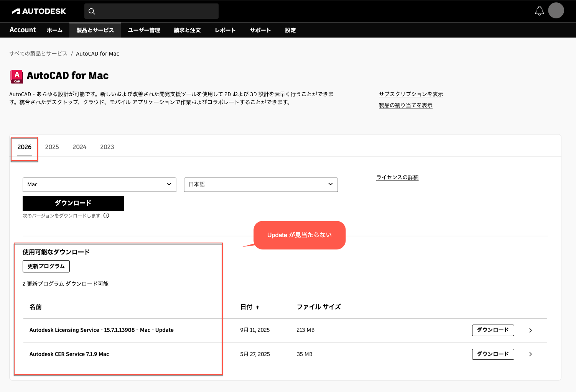
Task: Open サポート menu item
Action: point(260,30)
